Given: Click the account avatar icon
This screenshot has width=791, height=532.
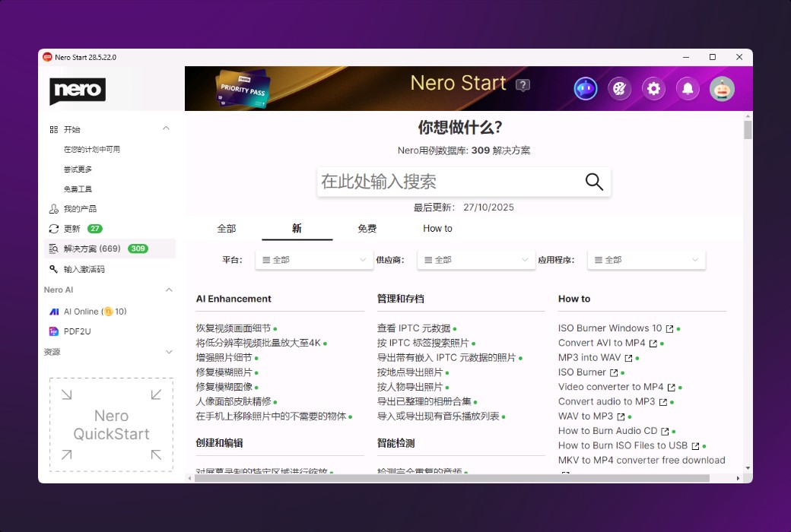Looking at the screenshot, I should tap(722, 89).
